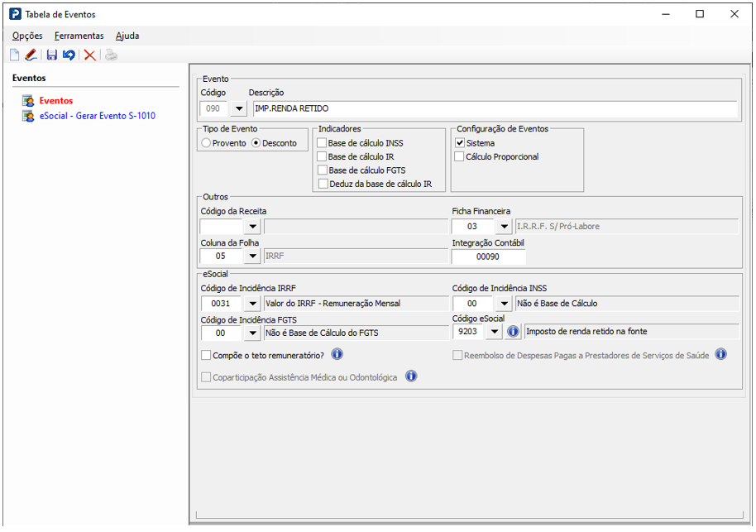The image size is (756, 532).
Task: Open eSocial - Gerar Evento S-1010 link
Action: pyautogui.click(x=97, y=116)
